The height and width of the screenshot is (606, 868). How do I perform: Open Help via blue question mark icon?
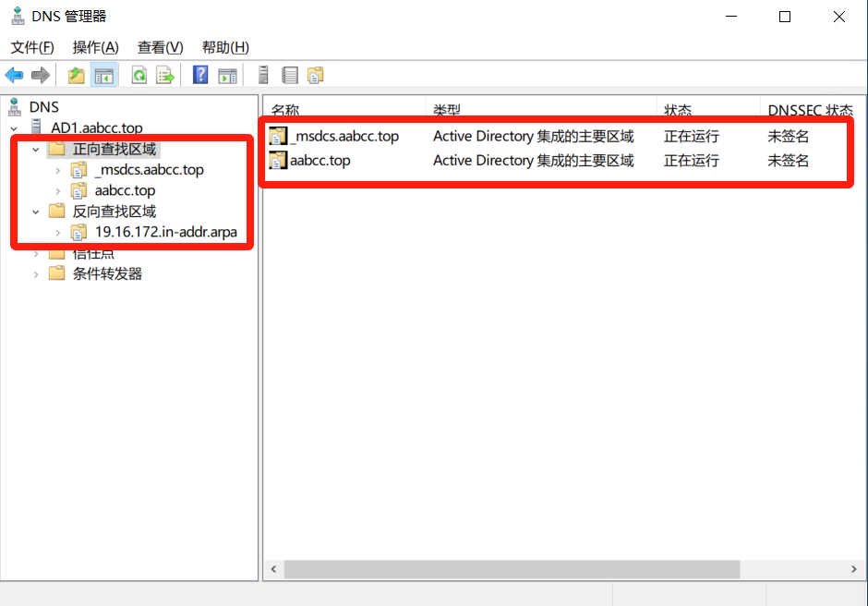pyautogui.click(x=200, y=76)
